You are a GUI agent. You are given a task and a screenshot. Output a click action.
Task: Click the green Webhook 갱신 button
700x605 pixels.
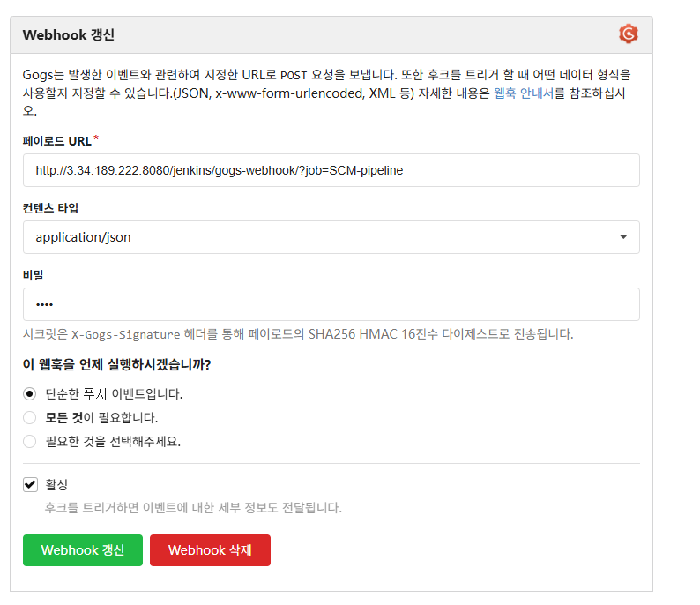coord(83,550)
